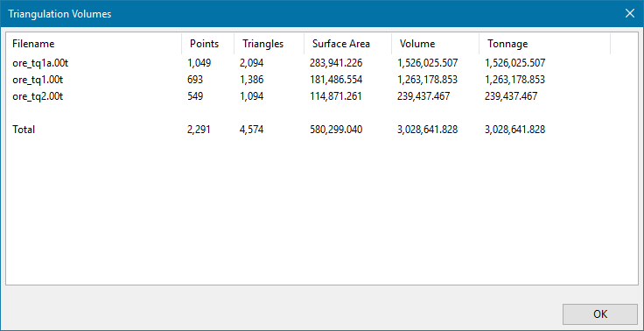Click surface area value 114,871.261
644x331 pixels.
tap(336, 96)
